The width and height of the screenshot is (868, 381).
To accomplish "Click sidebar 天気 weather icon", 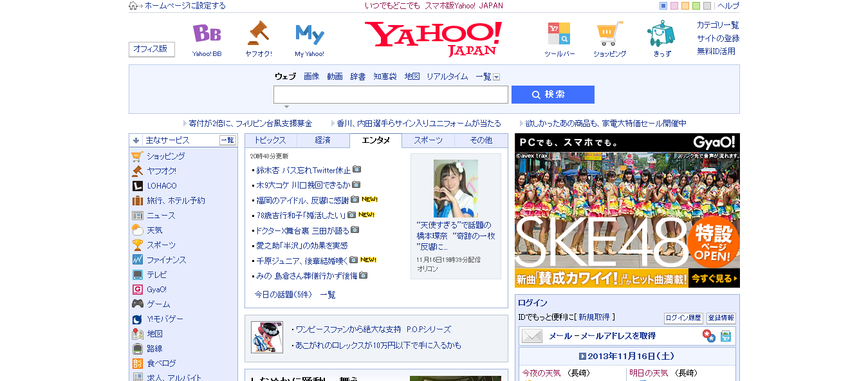I will pyautogui.click(x=137, y=230).
